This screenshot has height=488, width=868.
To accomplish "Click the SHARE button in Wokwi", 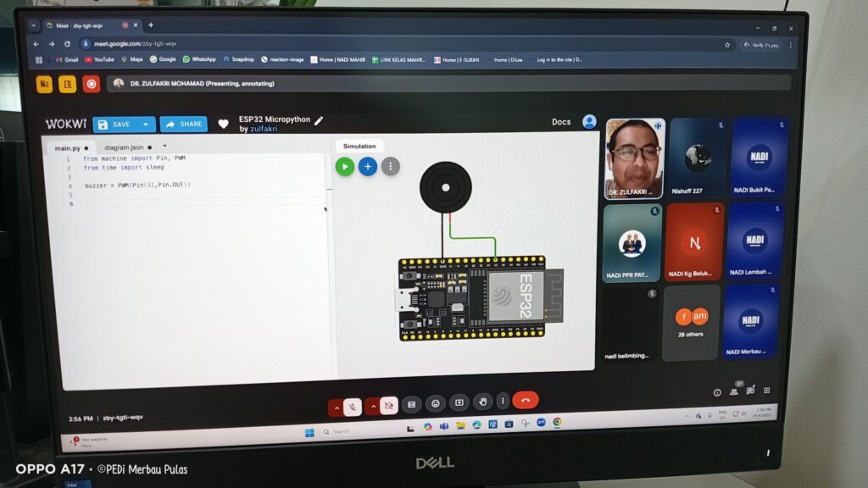I will point(184,125).
